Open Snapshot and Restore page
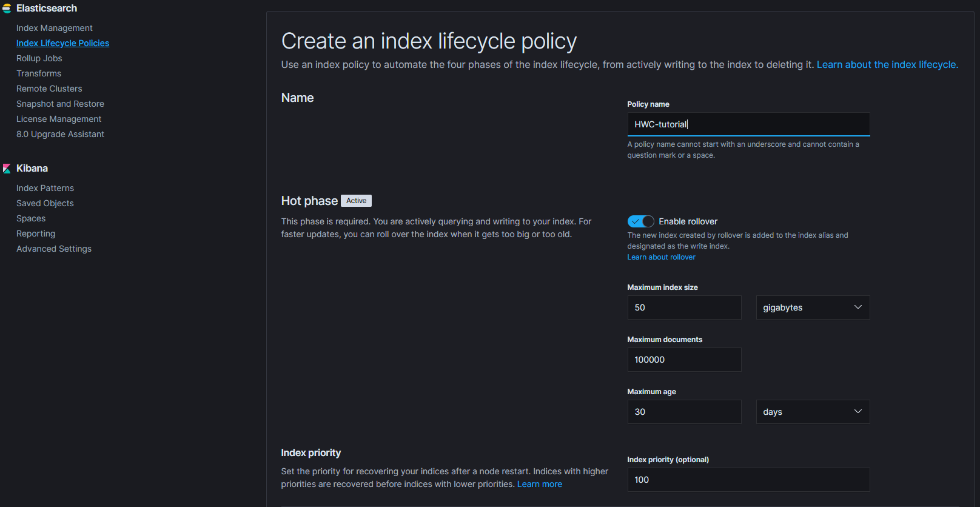Screen dimensions: 980x507 click(x=60, y=104)
